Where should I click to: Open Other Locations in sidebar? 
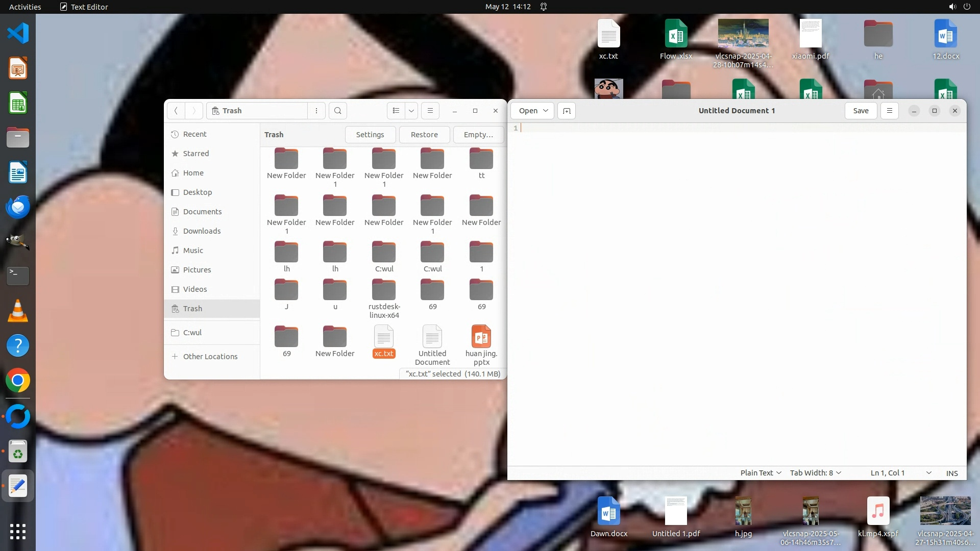coord(210,357)
